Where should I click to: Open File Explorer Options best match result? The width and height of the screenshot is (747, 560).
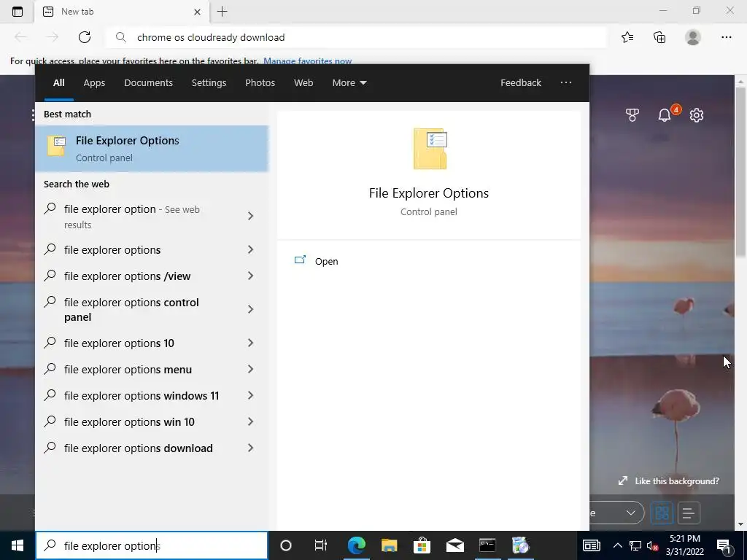click(x=152, y=149)
